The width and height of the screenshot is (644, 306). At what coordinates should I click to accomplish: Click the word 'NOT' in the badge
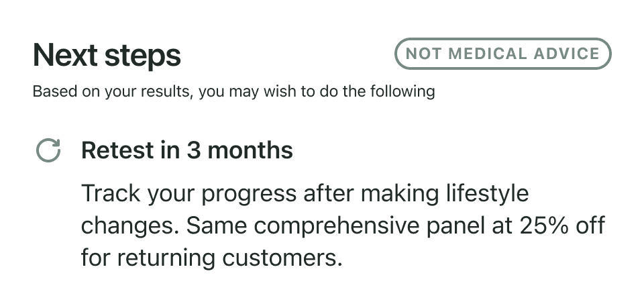click(425, 54)
